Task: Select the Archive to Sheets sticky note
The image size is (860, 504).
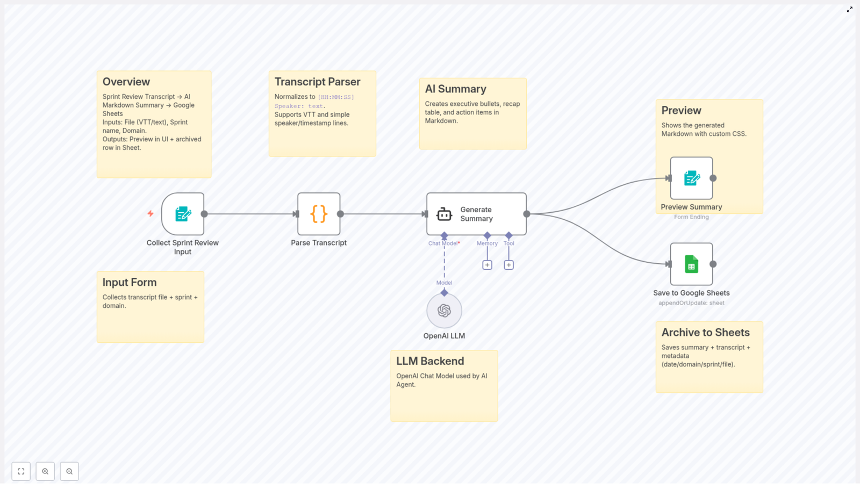Action: (x=709, y=376)
